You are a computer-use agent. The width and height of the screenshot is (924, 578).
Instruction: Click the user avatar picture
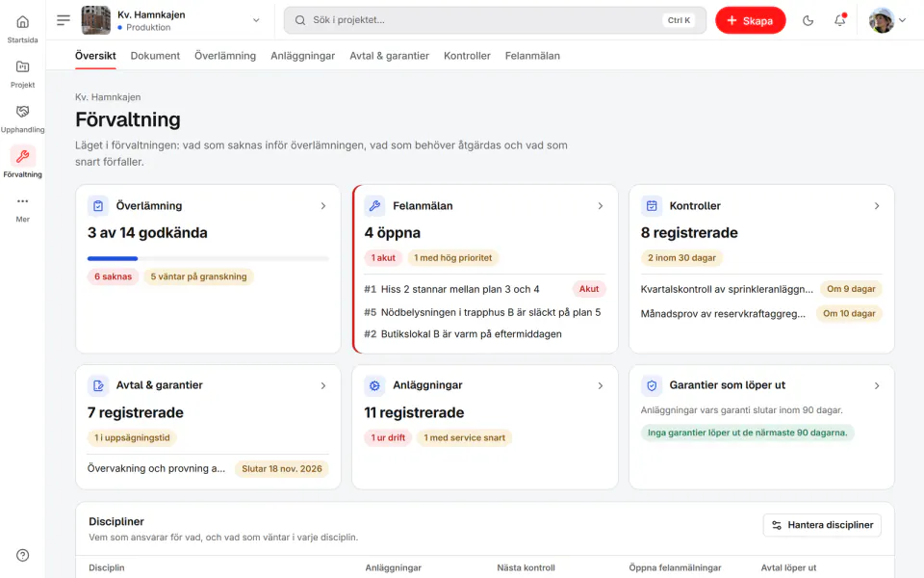pyautogui.click(x=882, y=20)
